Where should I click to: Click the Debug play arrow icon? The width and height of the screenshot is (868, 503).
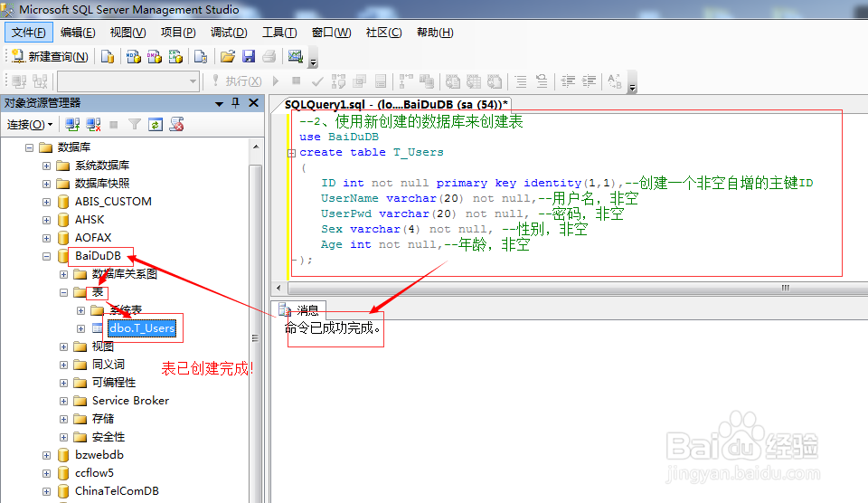[276, 81]
